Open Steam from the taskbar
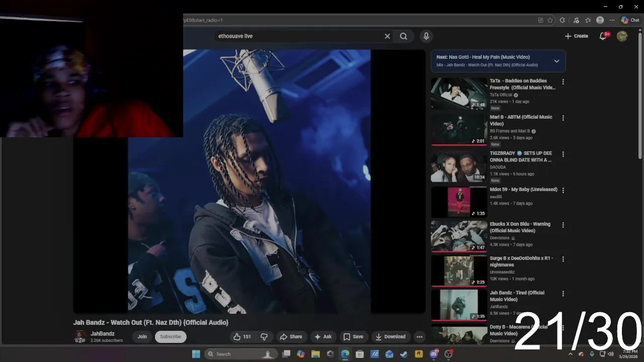This screenshot has height=362, width=644. click(x=404, y=354)
